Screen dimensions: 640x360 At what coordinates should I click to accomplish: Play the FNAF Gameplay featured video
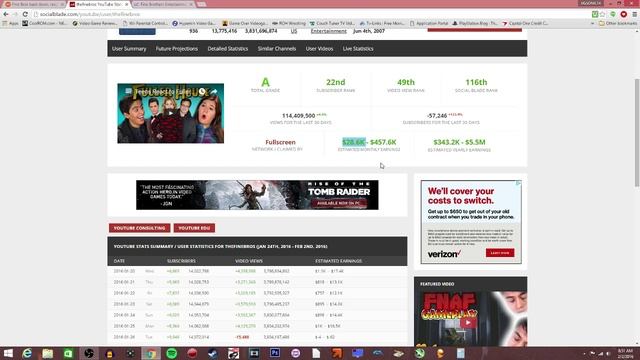468,322
